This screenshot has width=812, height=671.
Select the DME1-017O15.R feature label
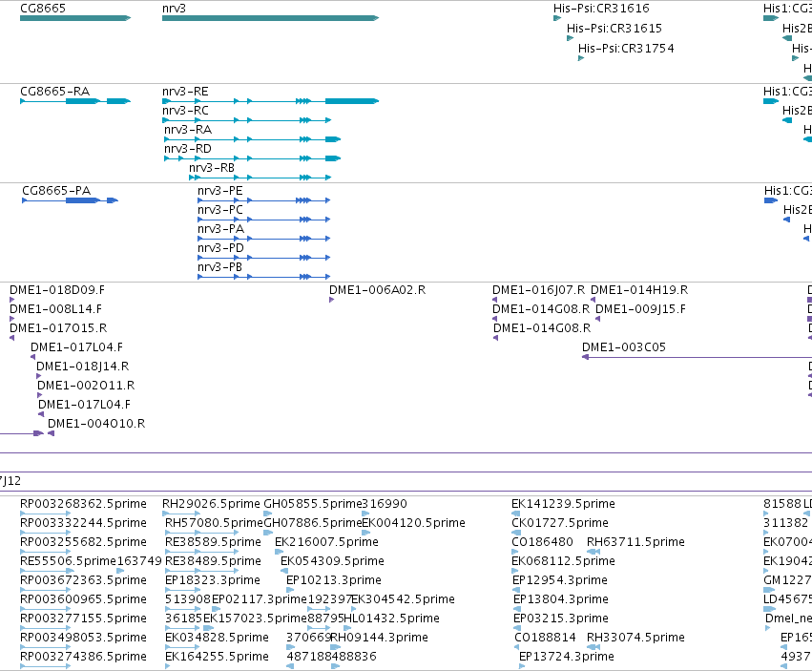point(58,328)
